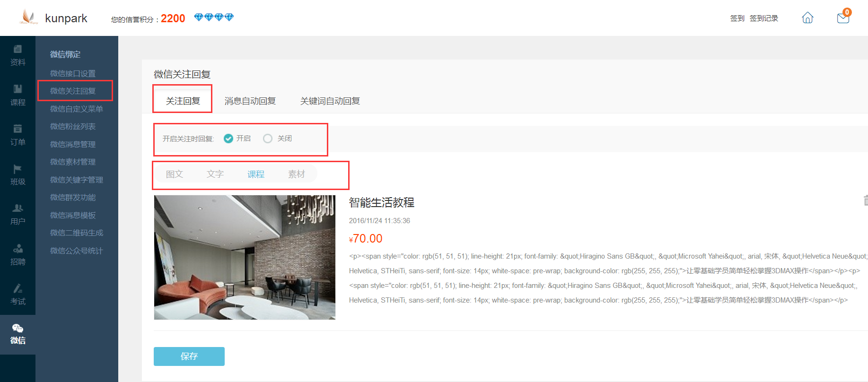Click the home icon in header

(x=807, y=18)
